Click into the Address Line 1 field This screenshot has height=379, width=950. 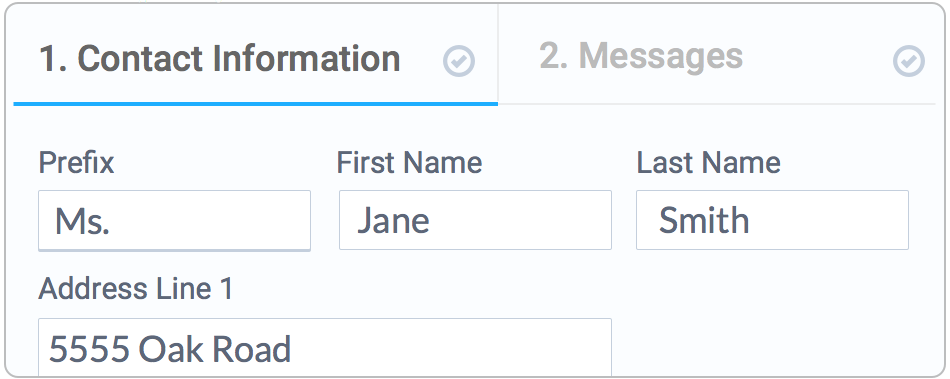[x=325, y=348]
